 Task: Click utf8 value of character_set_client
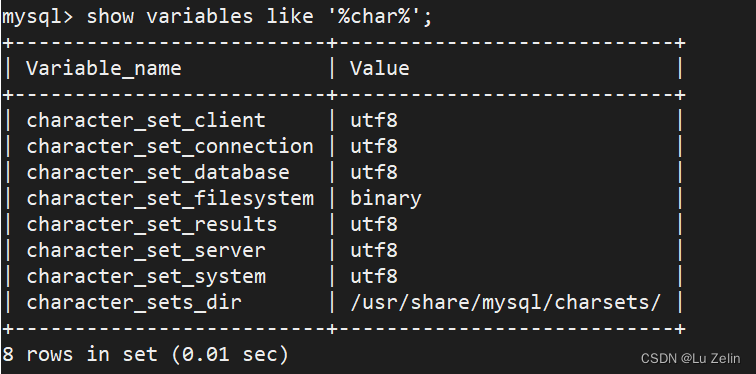coord(374,120)
